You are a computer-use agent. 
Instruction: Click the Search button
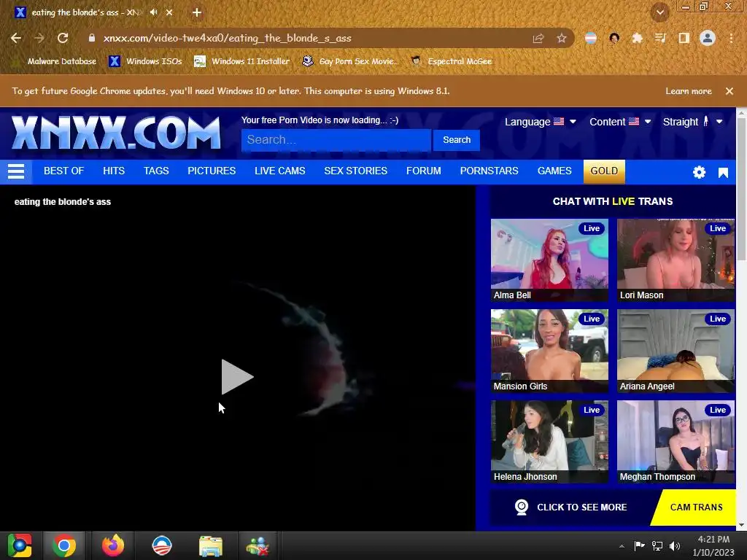(x=457, y=140)
